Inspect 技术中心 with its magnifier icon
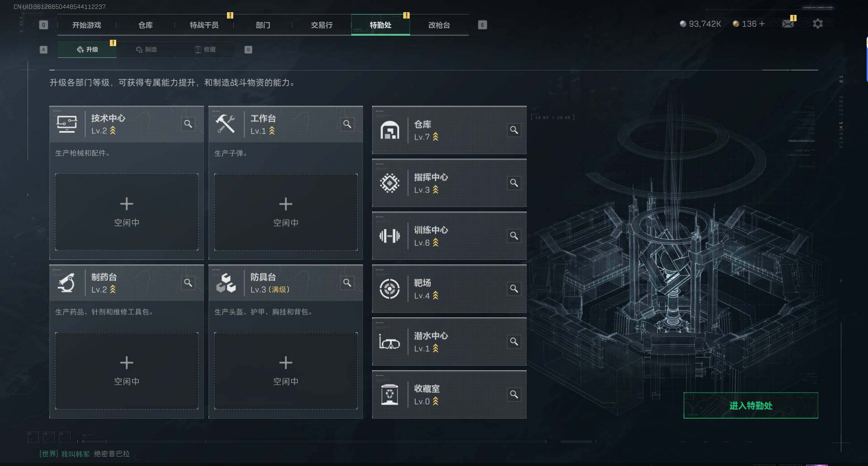Screen dimensions: 868x466 188,124
